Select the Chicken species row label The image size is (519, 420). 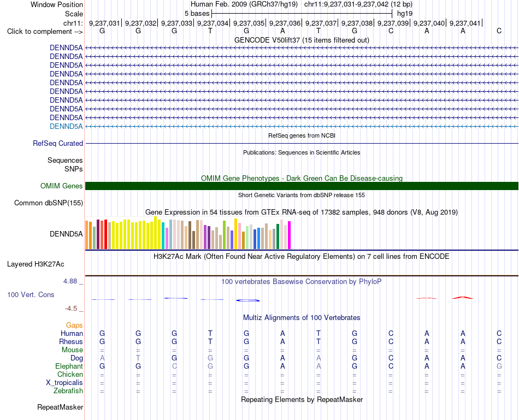(70, 374)
